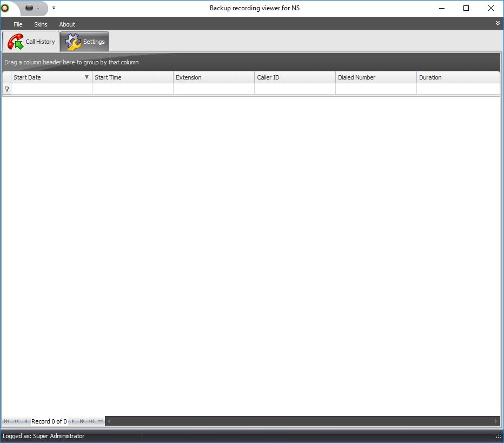504x443 pixels.
Task: Click the fast-forward double arrow in the navigator
Action: [x=82, y=421]
